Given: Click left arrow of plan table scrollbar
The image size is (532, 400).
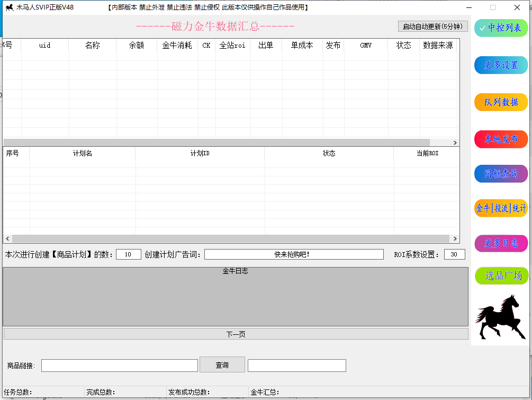Looking at the screenshot, I should (7, 239).
